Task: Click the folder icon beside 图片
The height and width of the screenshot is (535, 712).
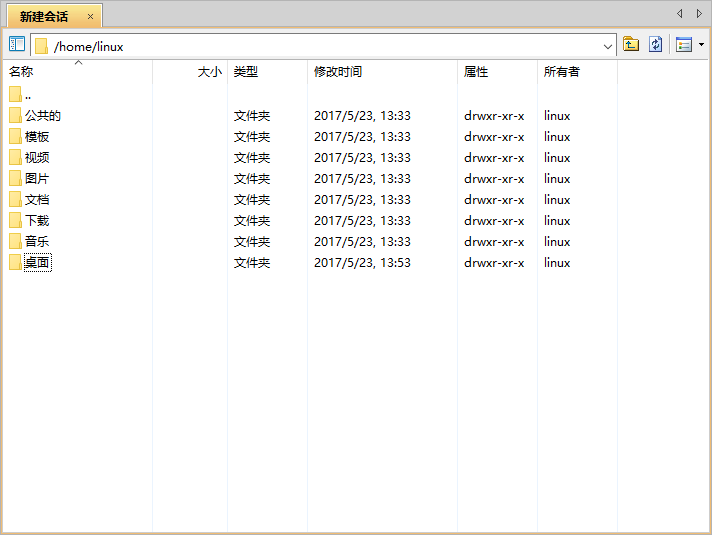Action: click(15, 178)
